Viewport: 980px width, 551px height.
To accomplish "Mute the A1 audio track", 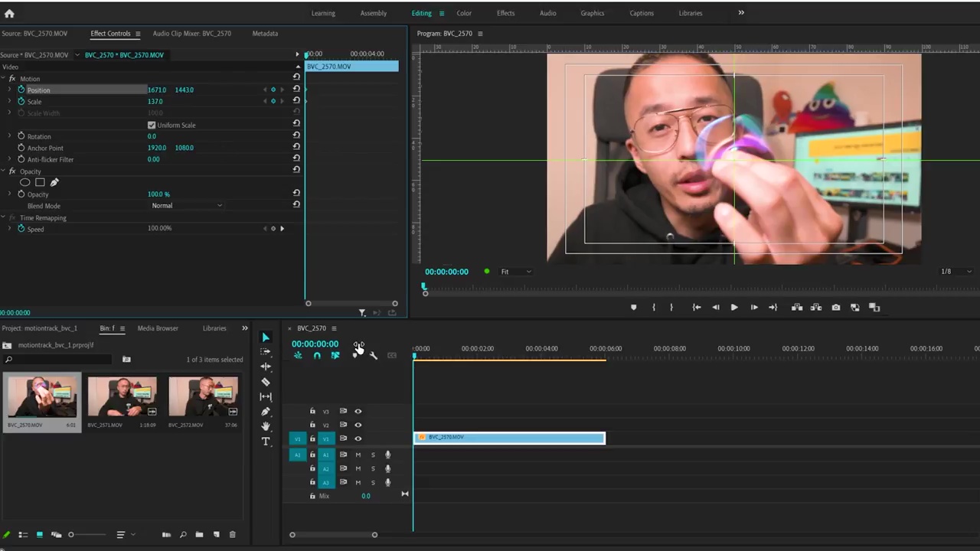I will [358, 455].
